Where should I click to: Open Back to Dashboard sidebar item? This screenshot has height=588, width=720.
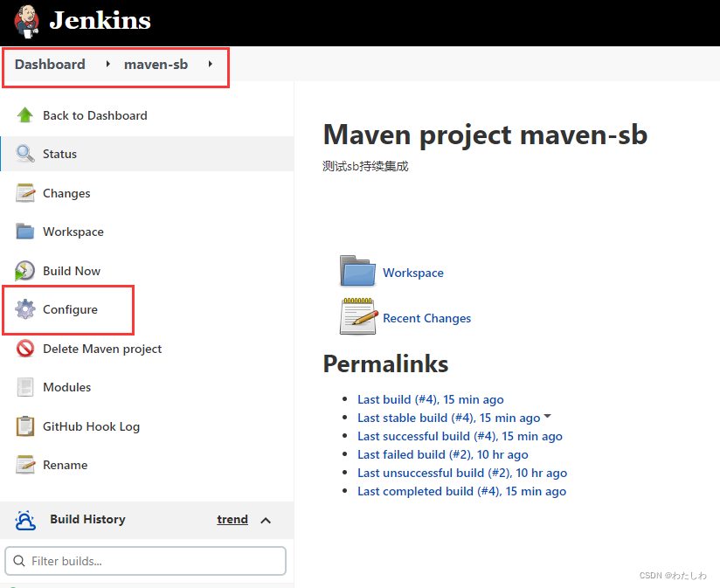pos(95,115)
